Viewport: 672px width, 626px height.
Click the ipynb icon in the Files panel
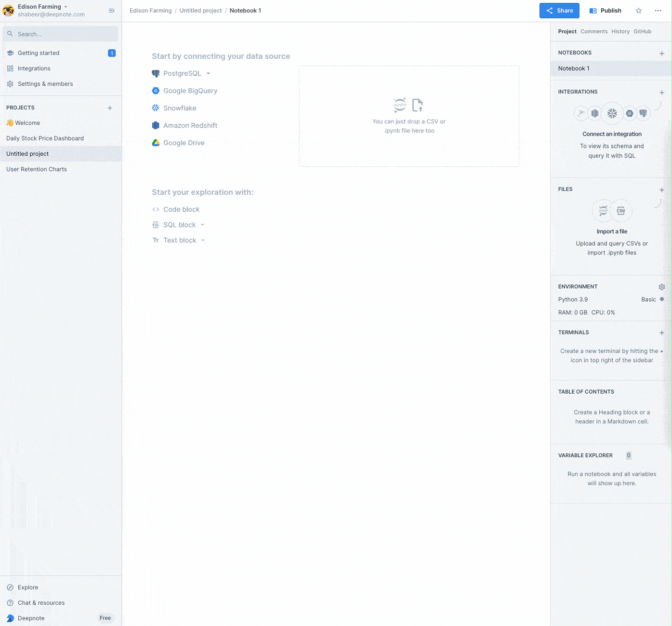click(603, 211)
